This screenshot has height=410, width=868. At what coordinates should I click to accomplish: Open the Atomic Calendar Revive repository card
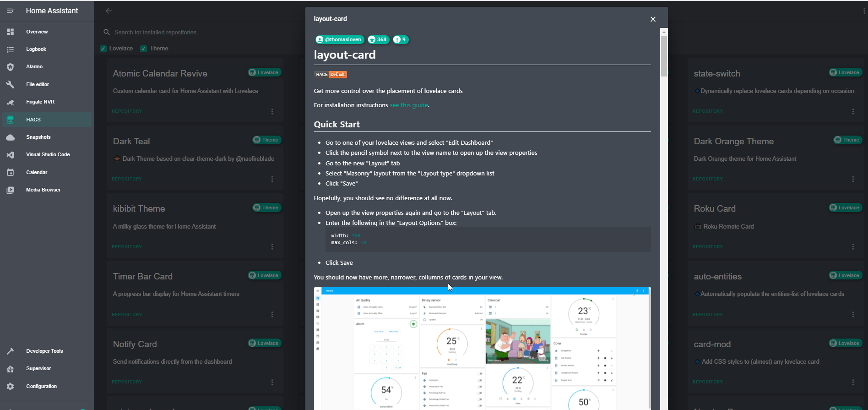[x=195, y=90]
